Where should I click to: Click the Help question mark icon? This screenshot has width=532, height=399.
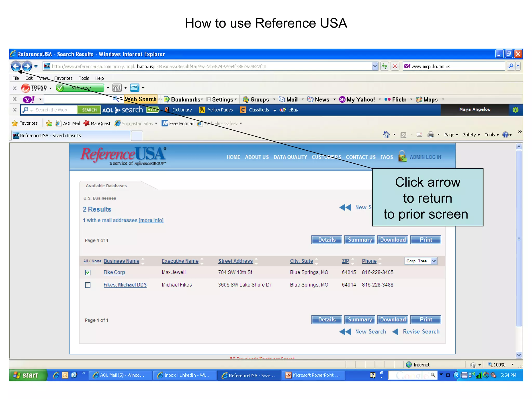point(505,135)
